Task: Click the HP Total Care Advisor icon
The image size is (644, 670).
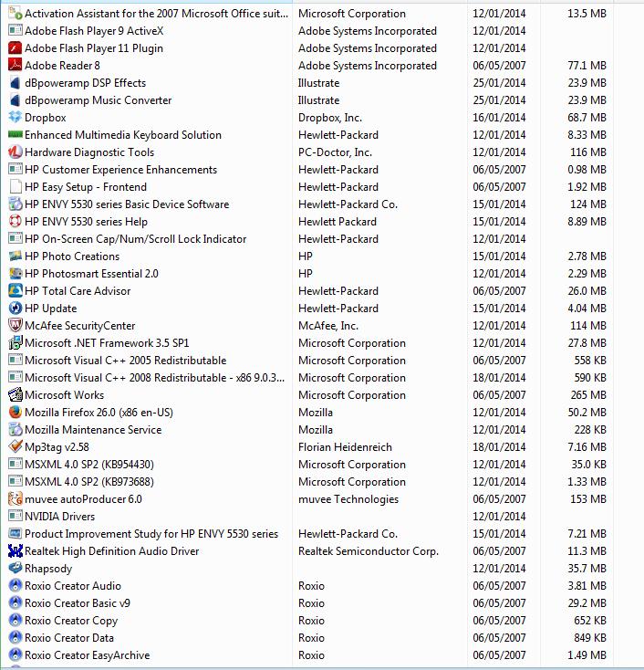Action: (x=16, y=290)
